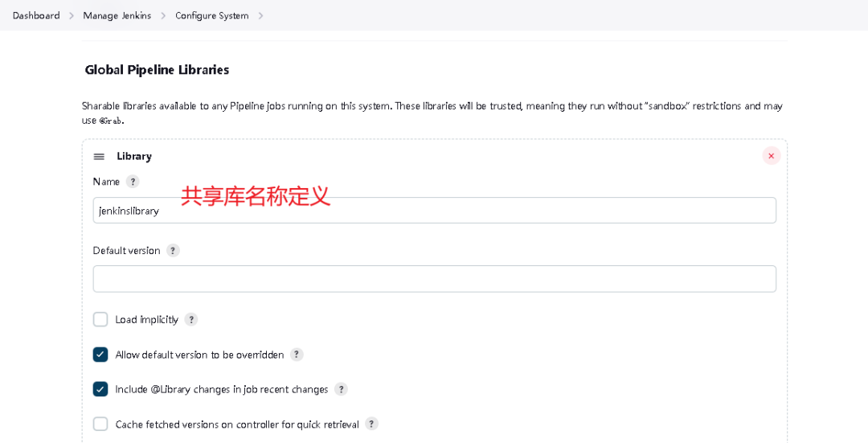Show help for Cache fetched versions
This screenshot has height=443, width=868.
click(x=372, y=425)
